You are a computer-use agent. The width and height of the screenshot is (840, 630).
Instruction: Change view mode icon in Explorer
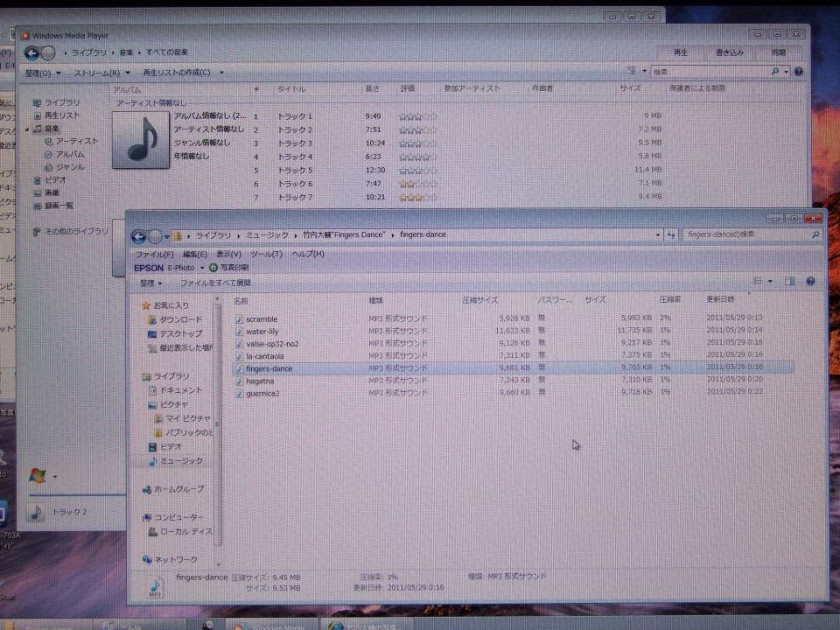[758, 281]
